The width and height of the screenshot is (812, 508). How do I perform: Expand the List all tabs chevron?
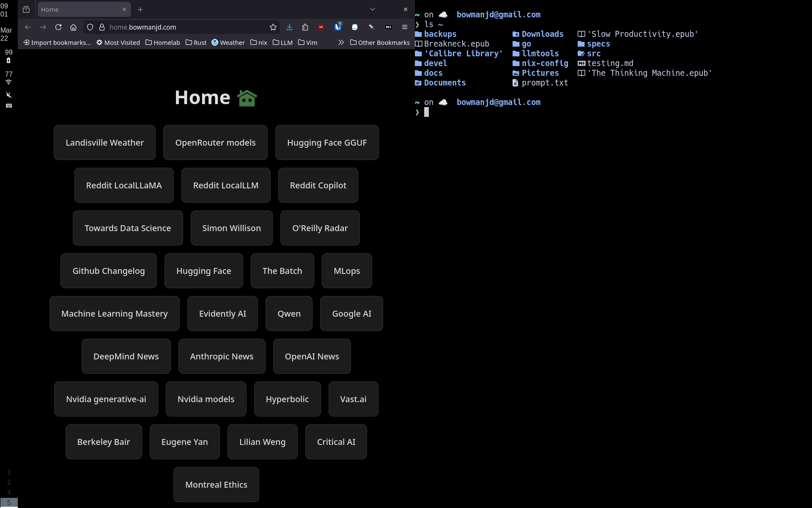tap(372, 9)
